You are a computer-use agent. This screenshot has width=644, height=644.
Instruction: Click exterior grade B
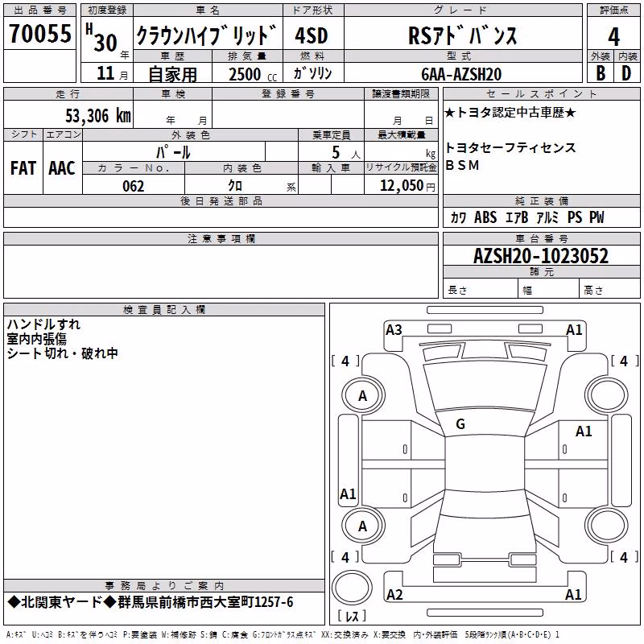point(601,73)
